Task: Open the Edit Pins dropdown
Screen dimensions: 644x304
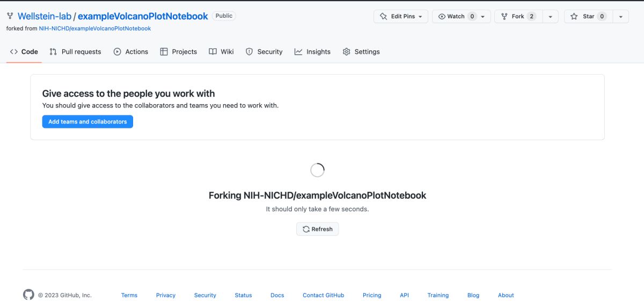Action: (401, 17)
